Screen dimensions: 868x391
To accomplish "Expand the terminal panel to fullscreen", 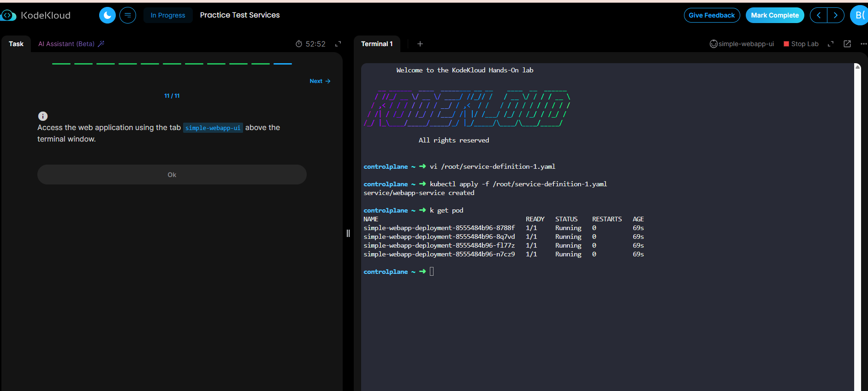I will click(831, 44).
